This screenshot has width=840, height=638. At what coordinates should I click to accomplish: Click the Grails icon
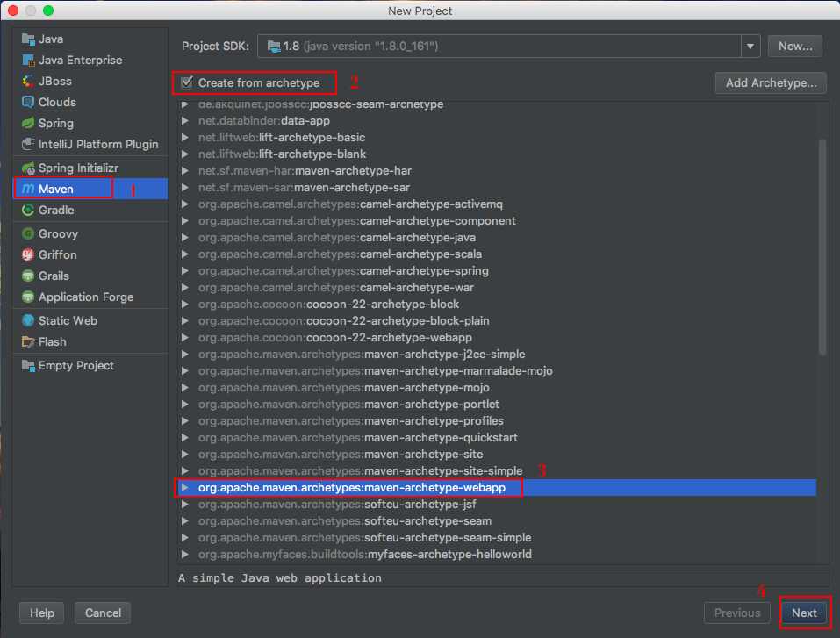28,276
